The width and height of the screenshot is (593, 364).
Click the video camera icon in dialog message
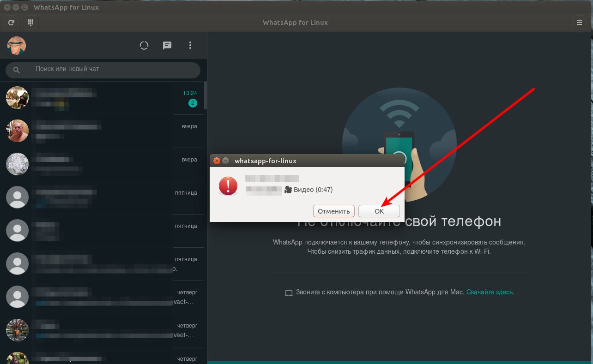click(x=288, y=190)
